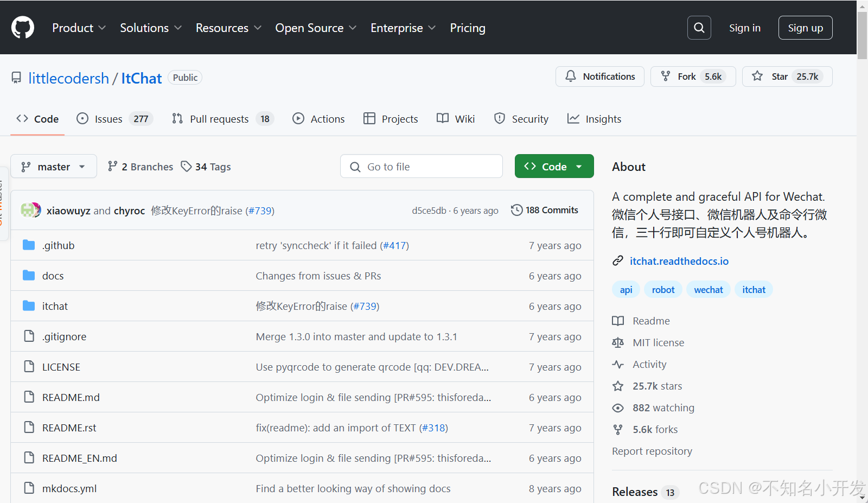Open the itchat.readthedocs.io link
The image size is (868, 503).
click(679, 261)
